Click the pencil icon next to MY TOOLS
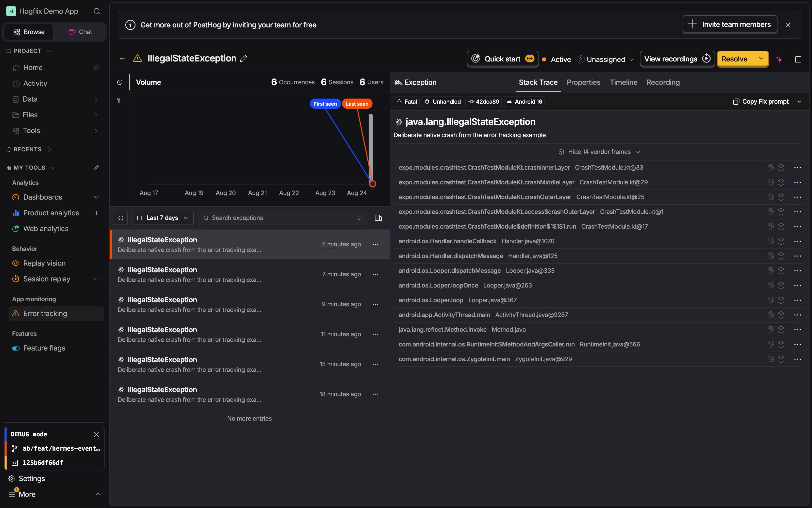This screenshot has height=508, width=812. (96, 167)
